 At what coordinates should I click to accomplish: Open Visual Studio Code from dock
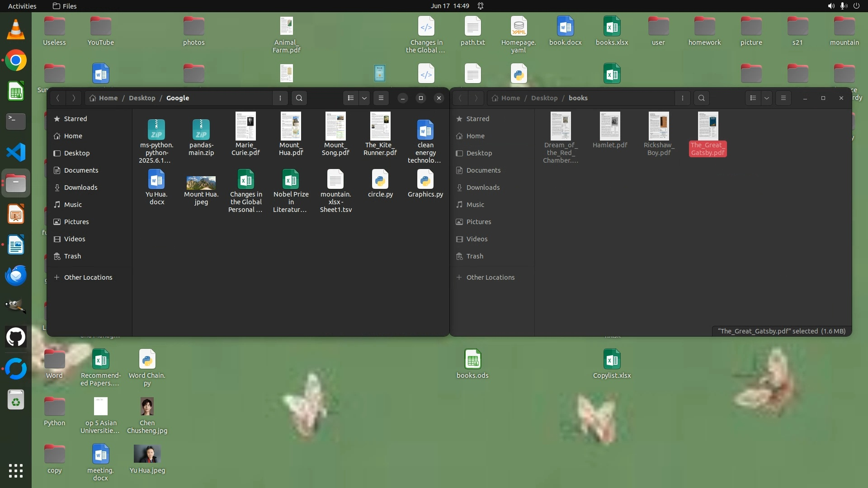click(16, 152)
